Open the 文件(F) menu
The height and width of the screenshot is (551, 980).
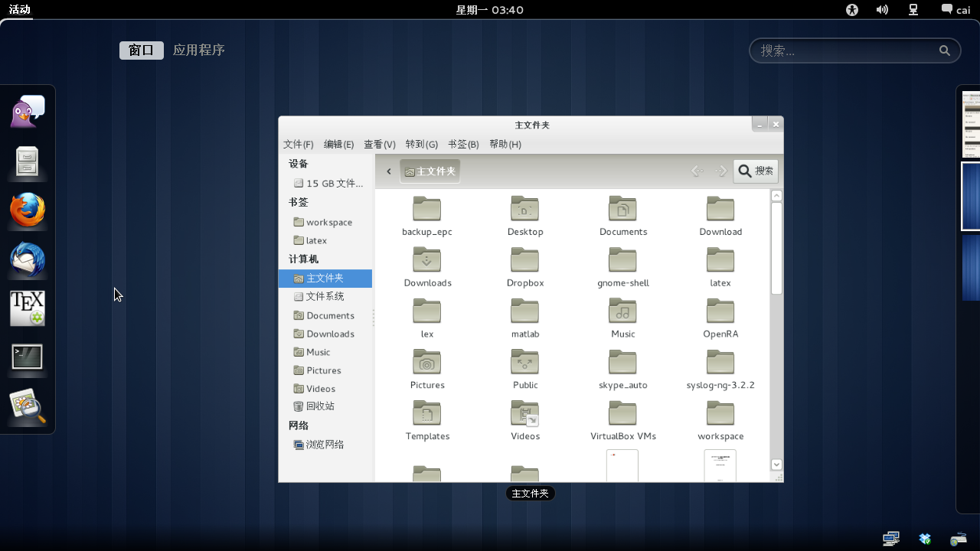(x=299, y=144)
